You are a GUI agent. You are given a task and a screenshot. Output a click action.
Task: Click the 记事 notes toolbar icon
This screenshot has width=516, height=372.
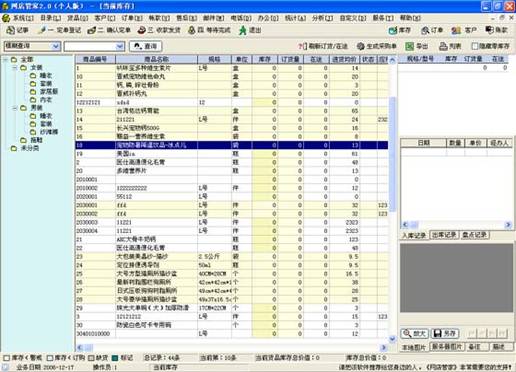click(18, 30)
